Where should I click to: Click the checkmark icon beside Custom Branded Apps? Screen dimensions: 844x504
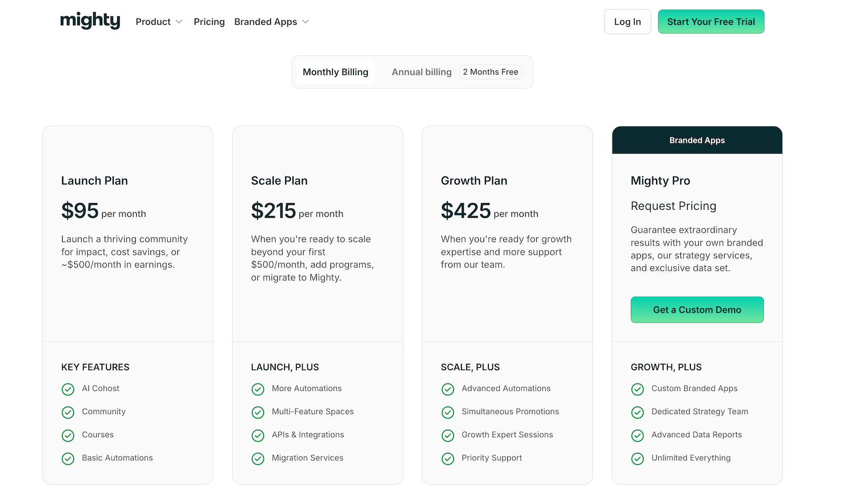[x=637, y=389]
